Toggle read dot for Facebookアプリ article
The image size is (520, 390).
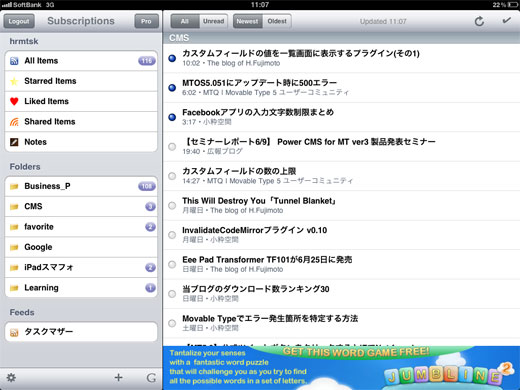coord(172,117)
